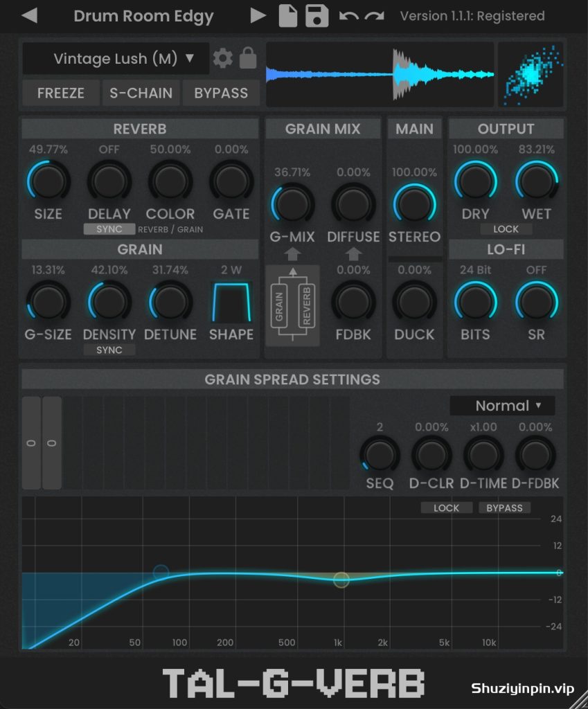Click the up arrow under G-MIX
This screenshot has height=709, width=588.
[293, 254]
